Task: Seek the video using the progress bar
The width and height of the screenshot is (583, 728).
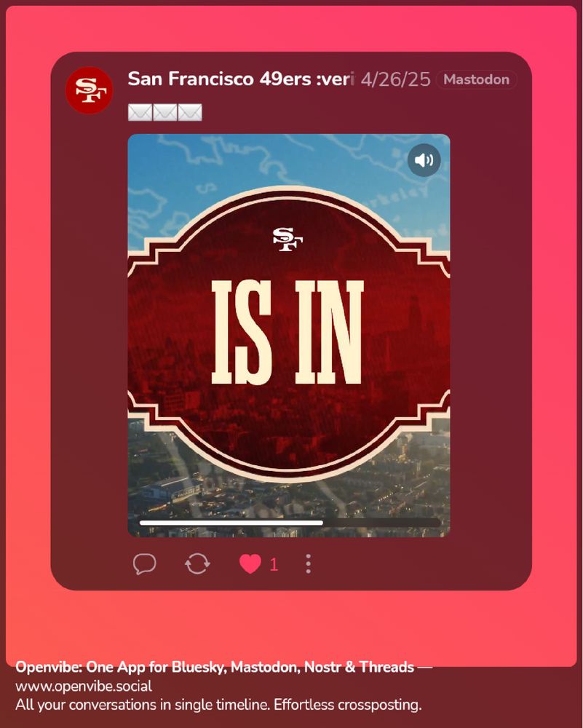Action: (290, 523)
